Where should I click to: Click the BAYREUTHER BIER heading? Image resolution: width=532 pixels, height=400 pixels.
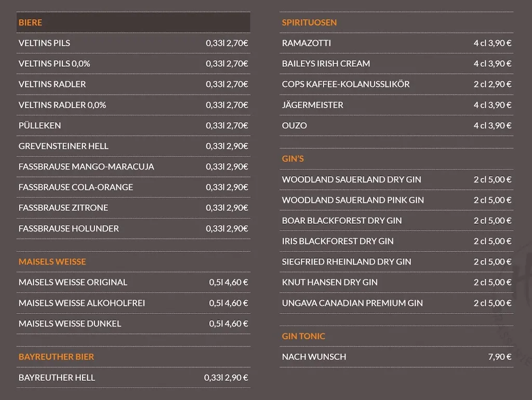(56, 357)
